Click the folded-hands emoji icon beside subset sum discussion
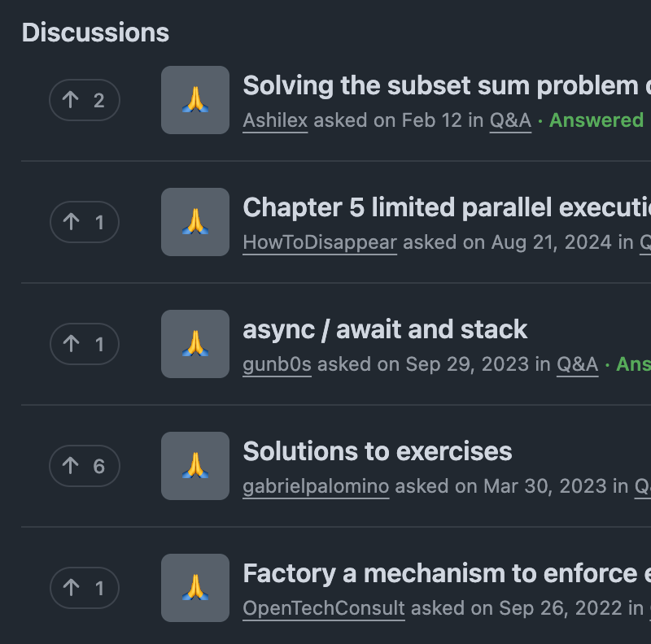This screenshot has width=651, height=644. (x=194, y=100)
